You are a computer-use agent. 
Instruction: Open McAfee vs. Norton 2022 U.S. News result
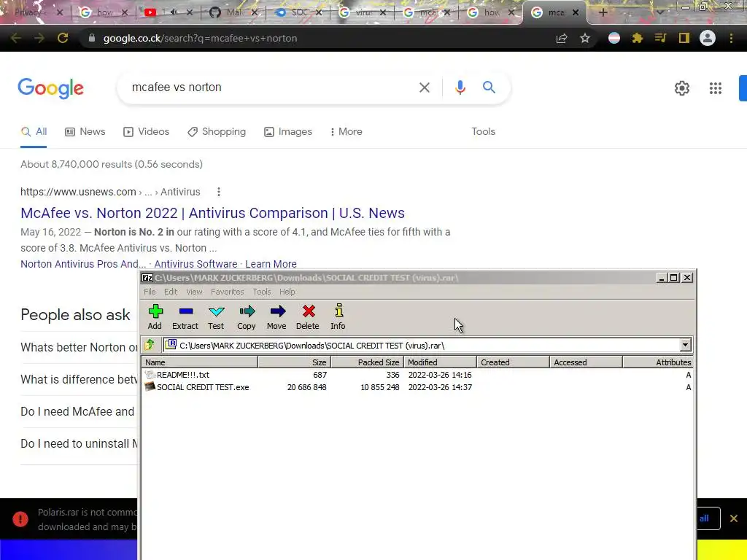212,213
